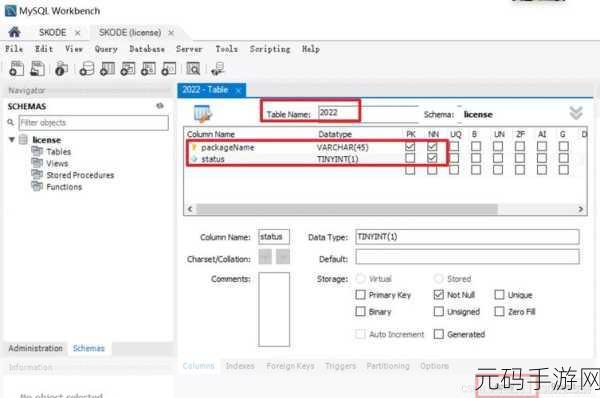The image size is (600, 398).
Task: Click the new SQL tab toolbar icon
Action: (16, 69)
